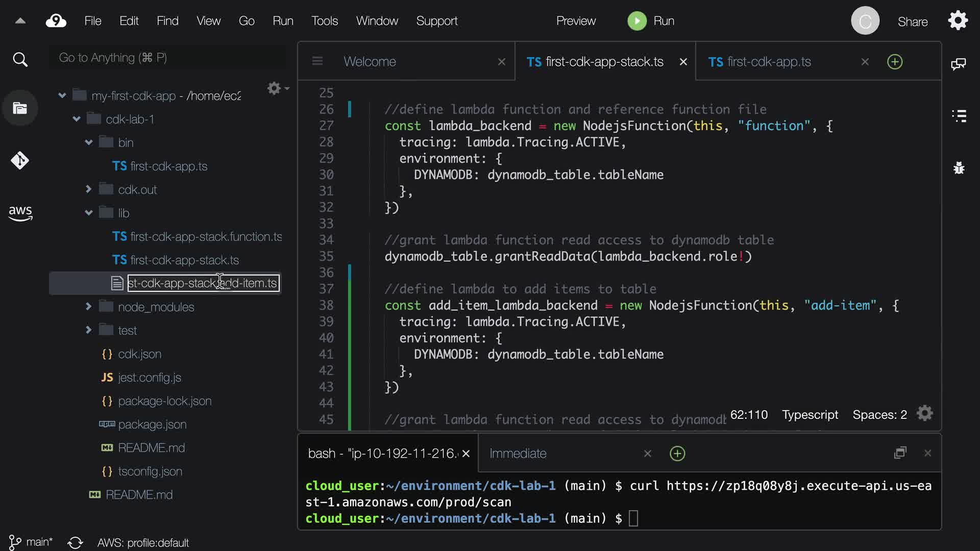Viewport: 980px width, 551px height.
Task: Open the Source Control git icon
Action: point(20,161)
